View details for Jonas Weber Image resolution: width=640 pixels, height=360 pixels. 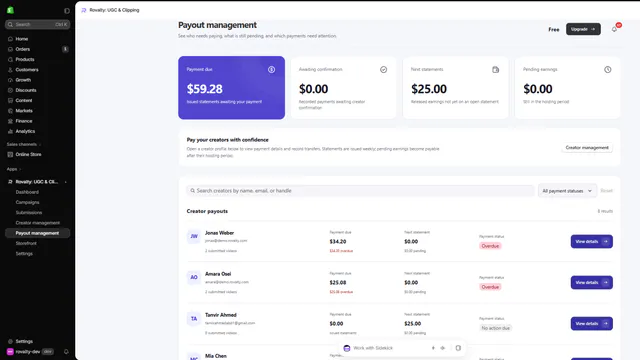(591, 241)
